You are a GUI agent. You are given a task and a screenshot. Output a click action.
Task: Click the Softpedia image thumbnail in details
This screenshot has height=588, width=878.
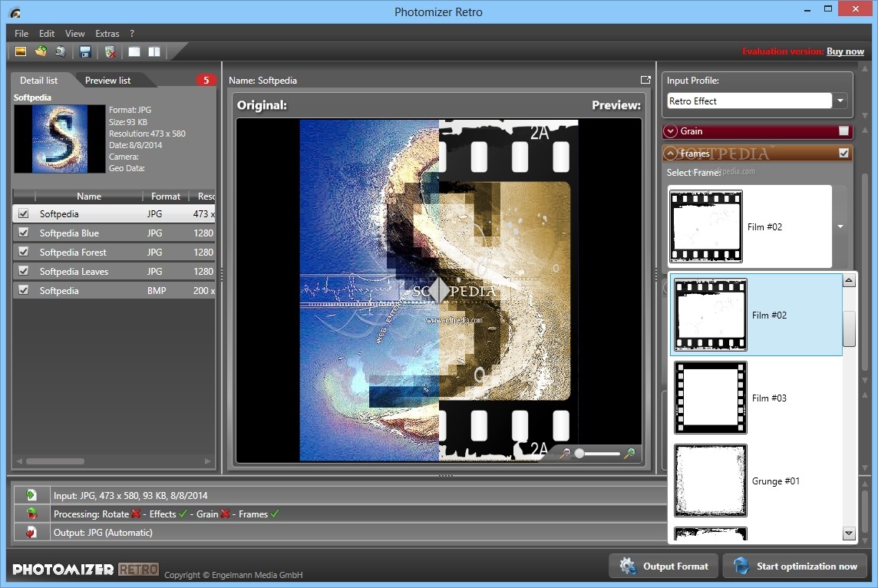(59, 138)
